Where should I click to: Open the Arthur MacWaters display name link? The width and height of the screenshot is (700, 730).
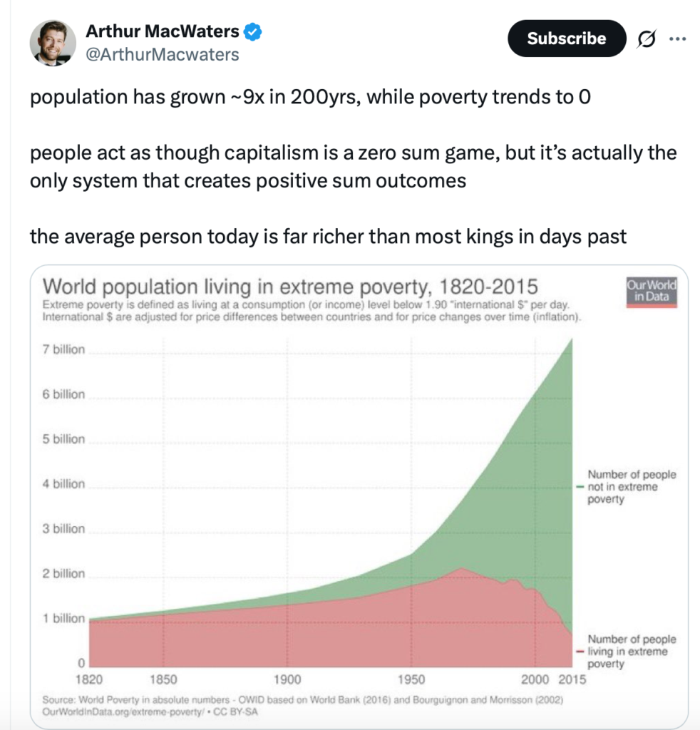(x=163, y=31)
